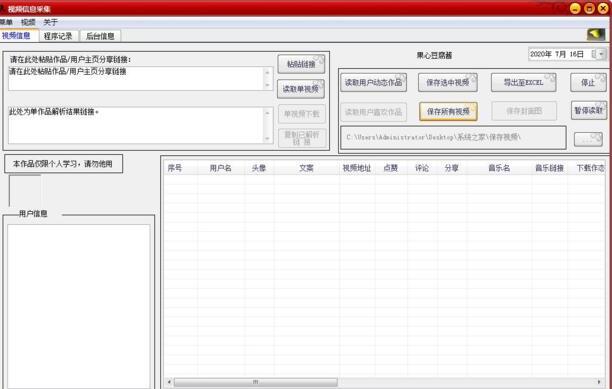The height and width of the screenshot is (389, 612).
Task: Click the share link box scroll up arrow
Action: 268,72
